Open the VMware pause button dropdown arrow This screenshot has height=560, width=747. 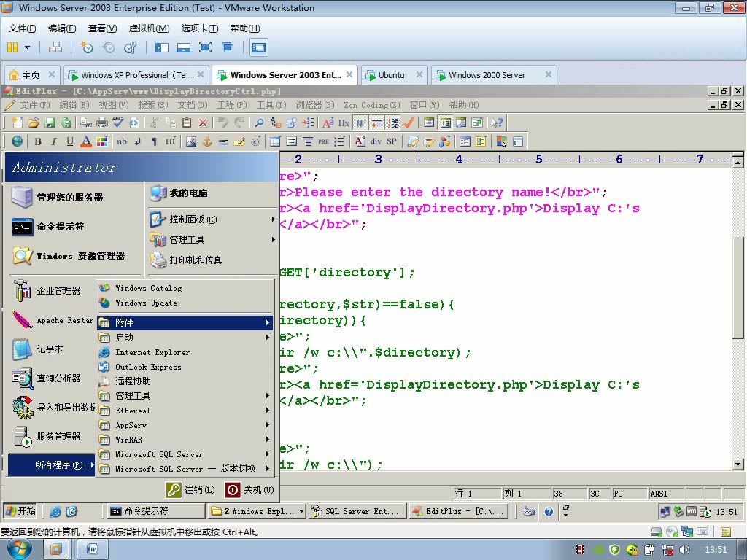click(27, 47)
